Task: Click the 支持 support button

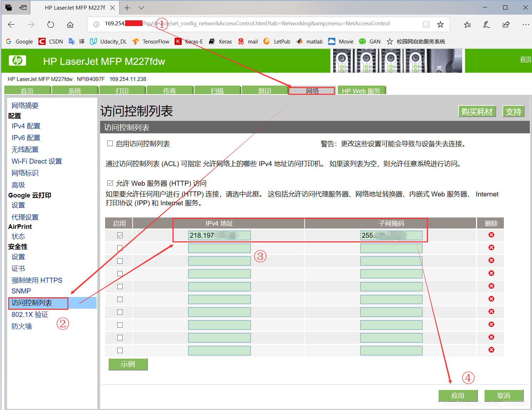Action: coord(513,111)
